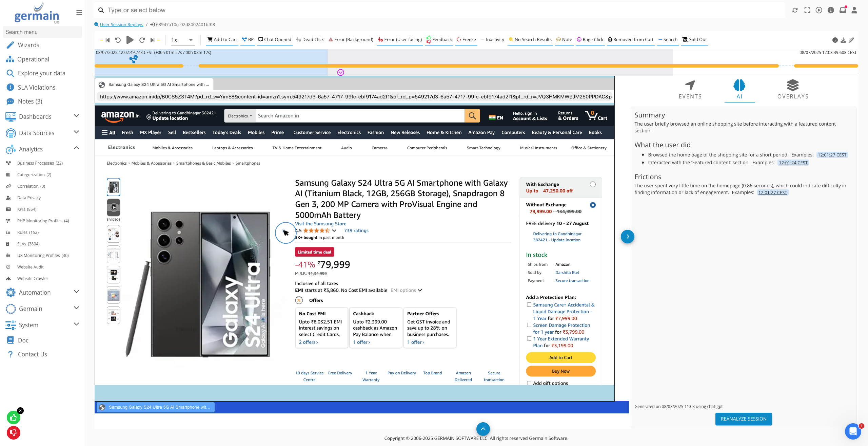Click the thumbs down feedback icon
Viewport: 868px width, 446px height.
[x=14, y=432]
